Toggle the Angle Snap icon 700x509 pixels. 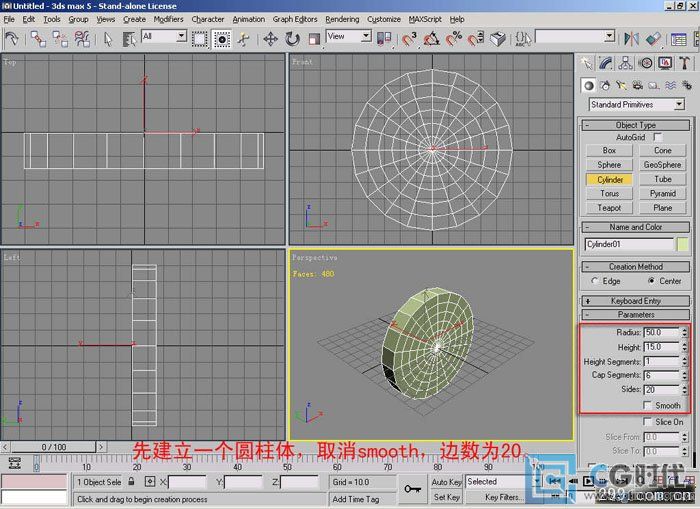click(x=431, y=39)
